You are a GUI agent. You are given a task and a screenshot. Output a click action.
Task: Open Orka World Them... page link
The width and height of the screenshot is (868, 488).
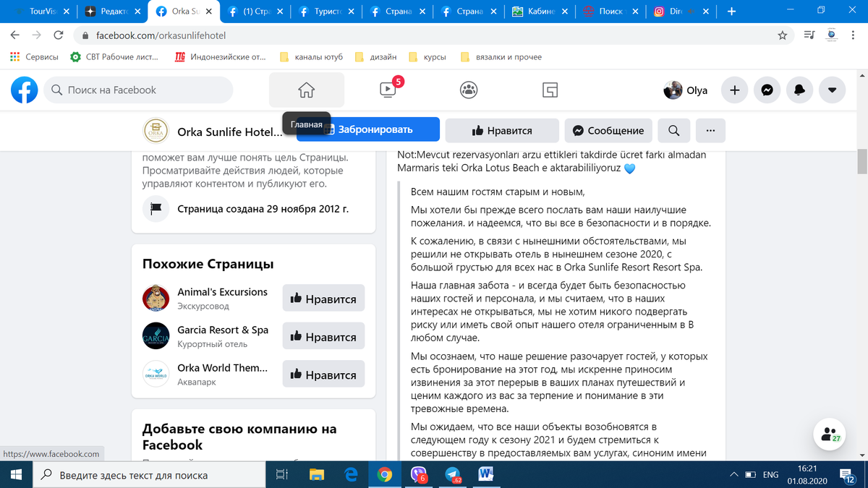(x=222, y=367)
